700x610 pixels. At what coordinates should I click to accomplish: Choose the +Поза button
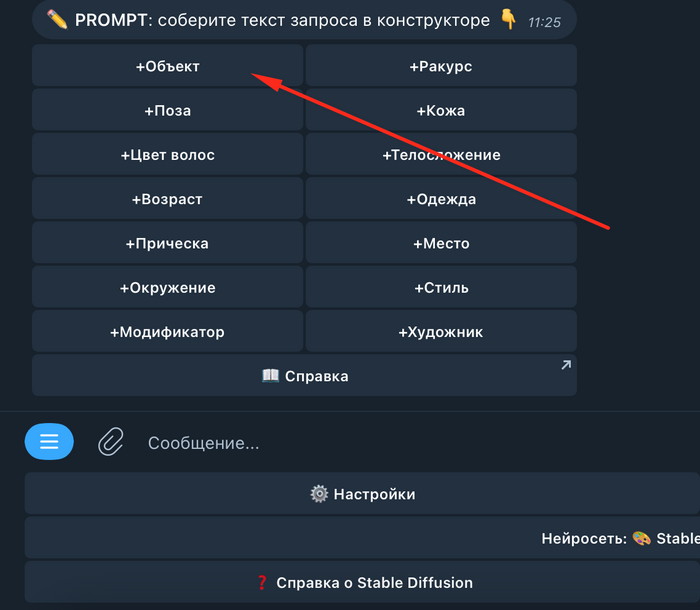(x=167, y=111)
